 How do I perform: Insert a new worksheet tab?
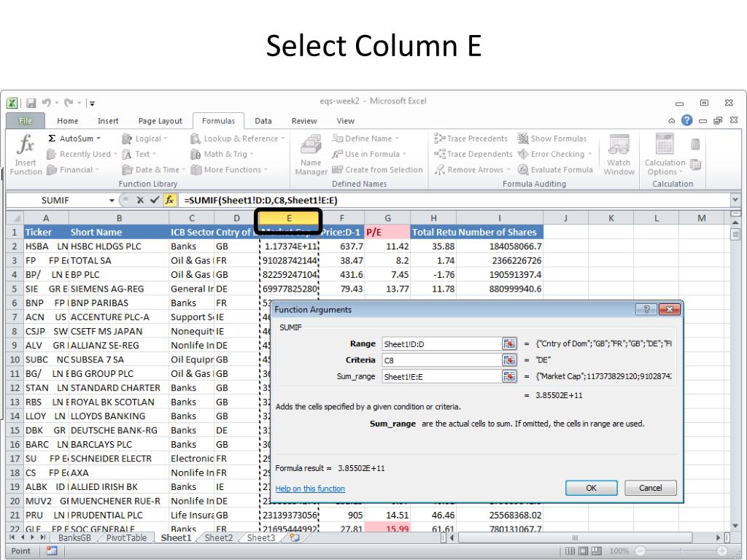click(295, 537)
